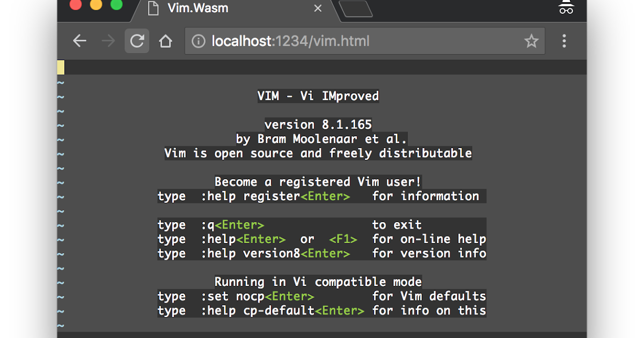The height and width of the screenshot is (338, 644).
Task: Open the Chrome three-dot menu
Action: tap(564, 41)
